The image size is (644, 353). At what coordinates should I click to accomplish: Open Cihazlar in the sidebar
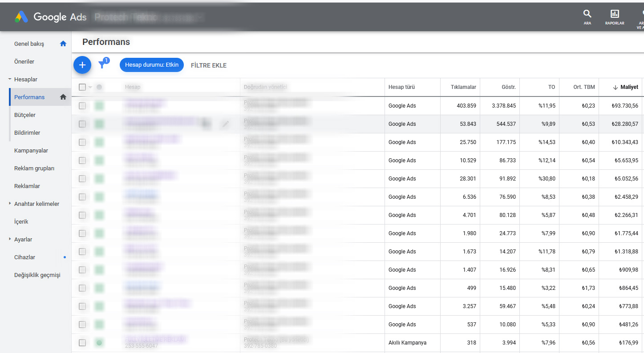(24, 257)
